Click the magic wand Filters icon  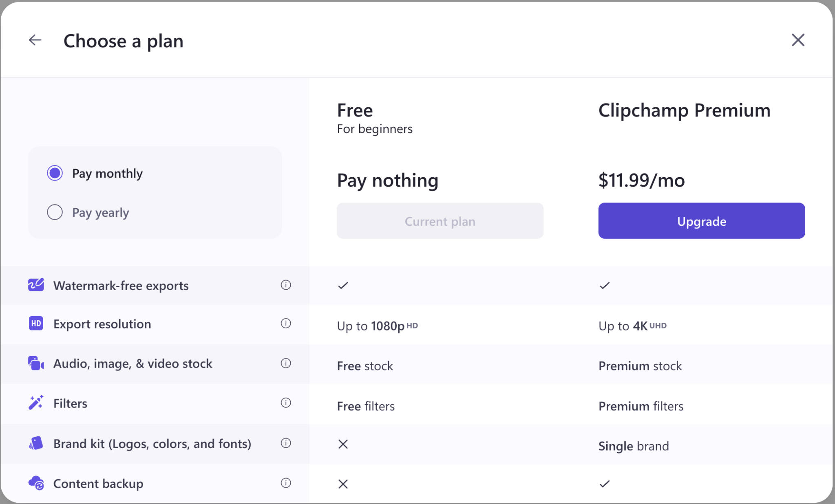tap(36, 403)
